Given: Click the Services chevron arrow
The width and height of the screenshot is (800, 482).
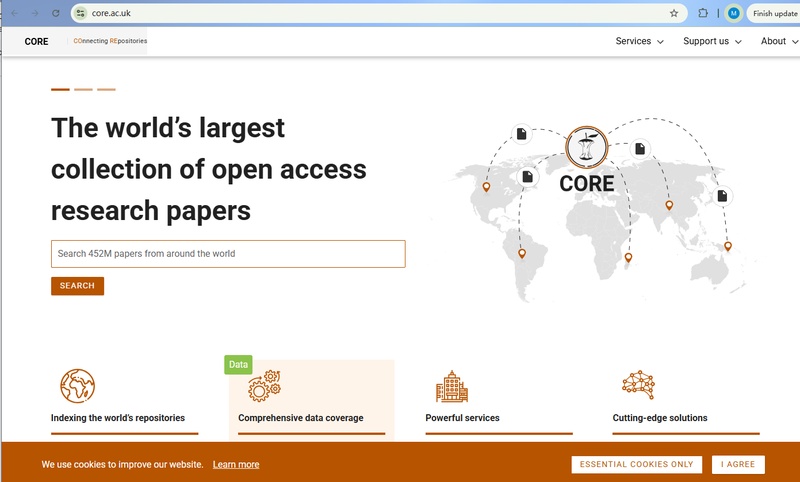Looking at the screenshot, I should pos(660,42).
